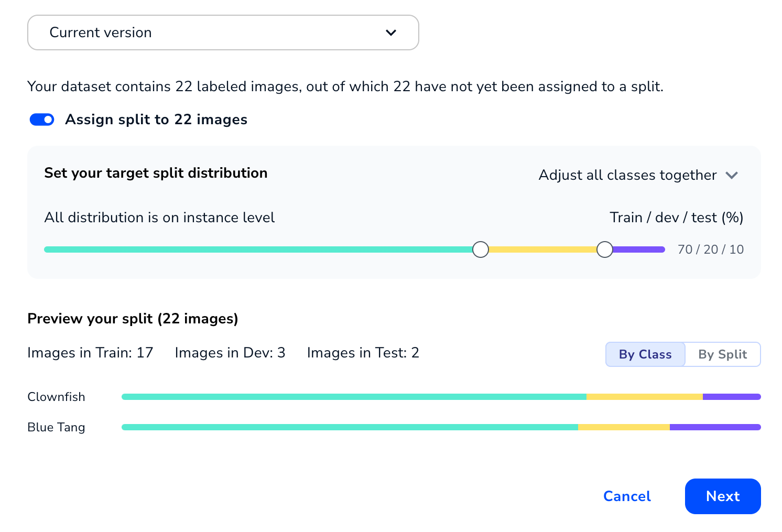This screenshot has width=782, height=532.
Task: Disable the Assign split to 22 images toggle
Action: 41,120
